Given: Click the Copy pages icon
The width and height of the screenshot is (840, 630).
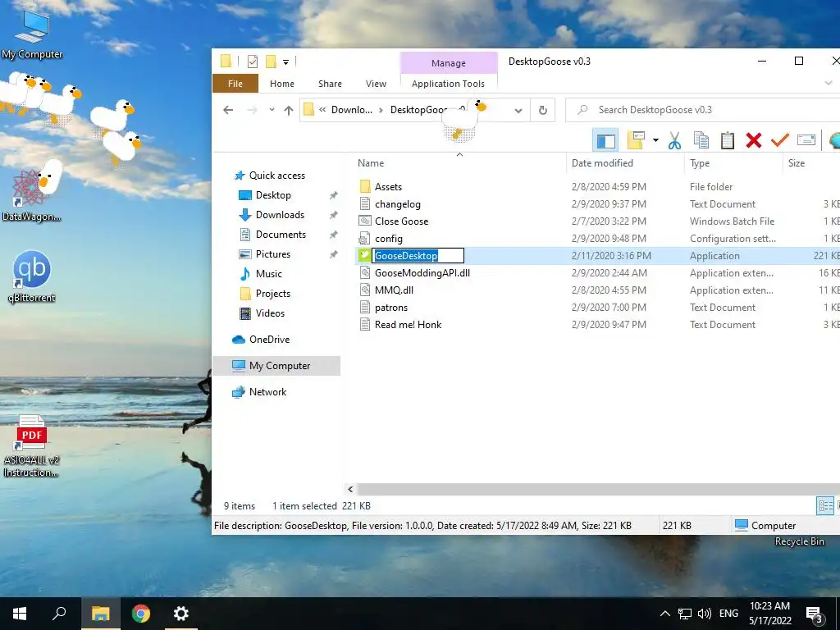Looking at the screenshot, I should pos(701,140).
